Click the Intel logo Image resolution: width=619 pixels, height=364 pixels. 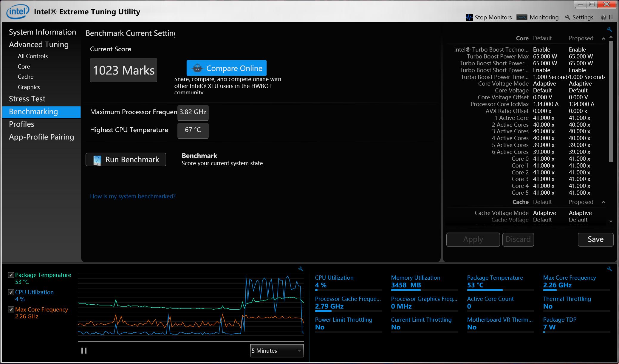[x=18, y=12]
